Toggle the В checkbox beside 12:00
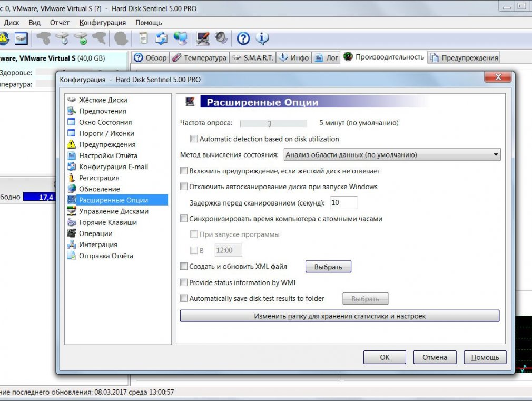The width and height of the screenshot is (532, 401). 194,250
